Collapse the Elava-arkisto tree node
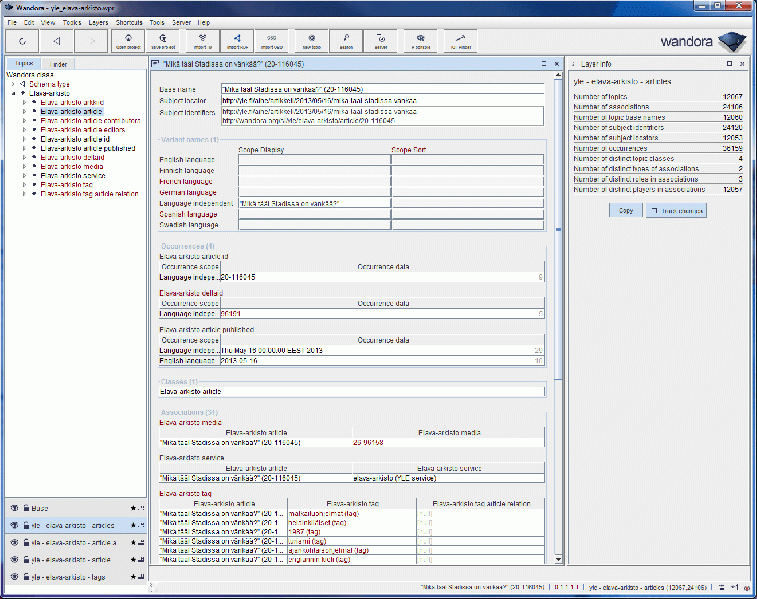Viewport: 757px width, 599px height. point(15,93)
